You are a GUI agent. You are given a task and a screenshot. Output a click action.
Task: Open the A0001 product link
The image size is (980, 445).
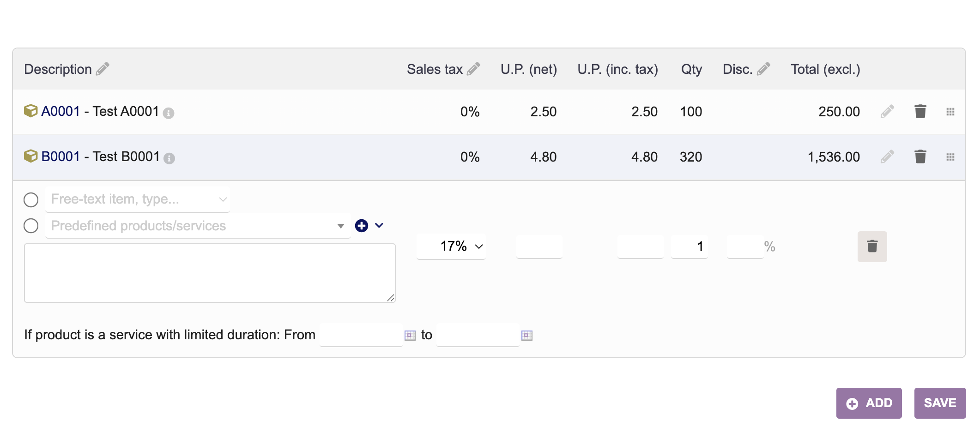tap(60, 111)
